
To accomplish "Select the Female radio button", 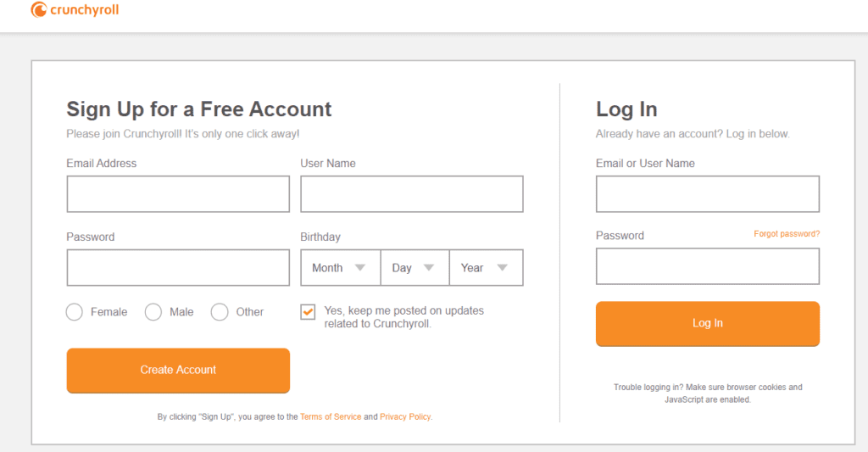I will pyautogui.click(x=75, y=312).
